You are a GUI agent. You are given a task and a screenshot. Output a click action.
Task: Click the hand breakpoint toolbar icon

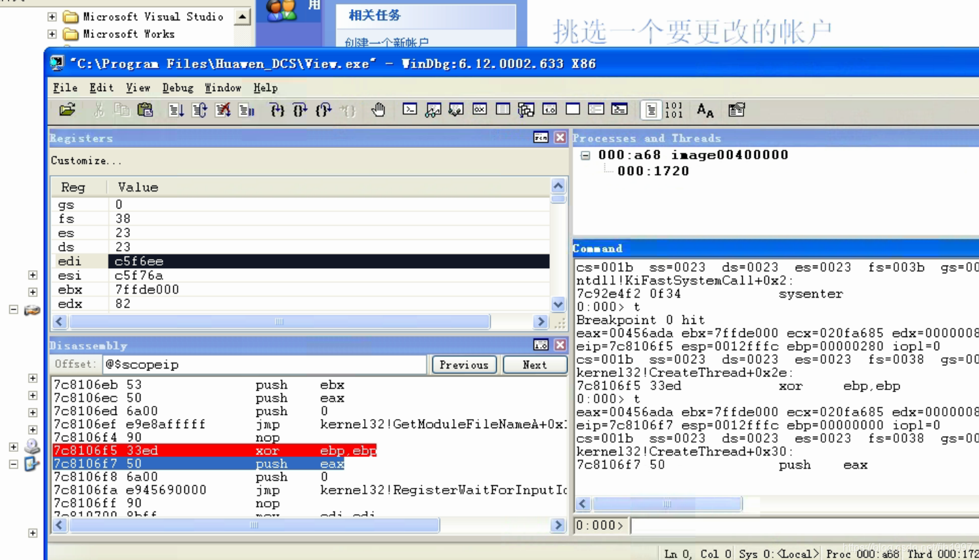click(x=378, y=110)
